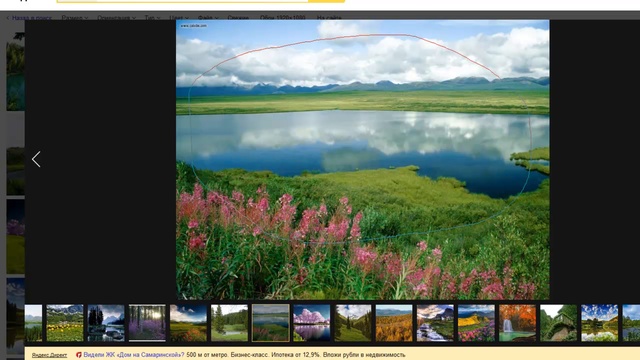The height and width of the screenshot is (360, 640).
Task: Select thumbnail of fir tree beside small pond
Action: click(229, 323)
